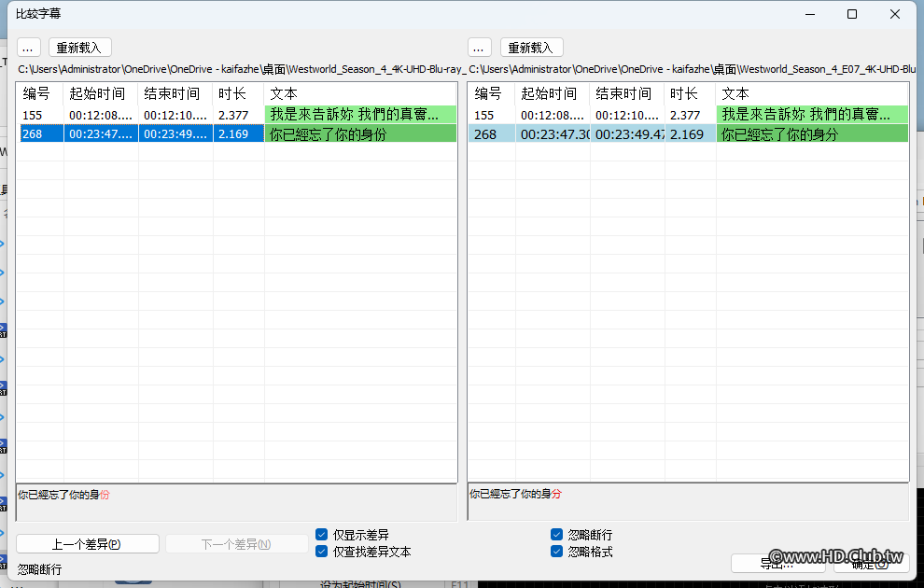Click right table 文本 column header
This screenshot has height=588, width=924.
812,93
